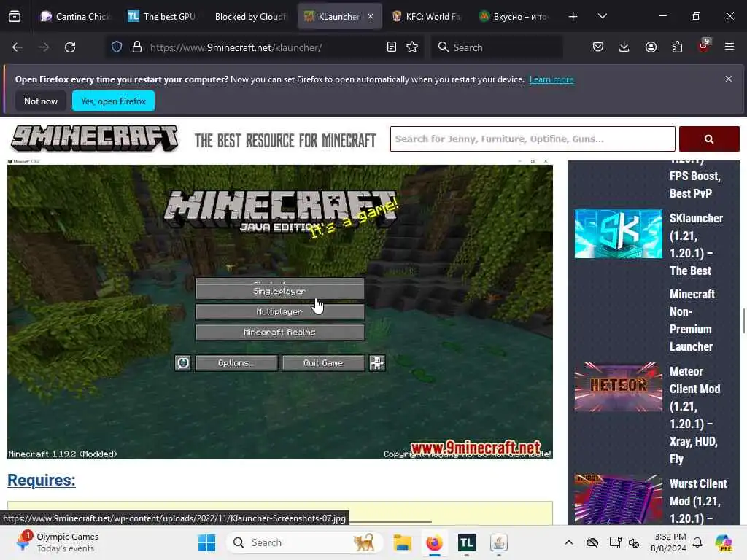The width and height of the screenshot is (747, 560).
Task: Switch to Blocked by Cloudflare tab
Action: pyautogui.click(x=249, y=17)
